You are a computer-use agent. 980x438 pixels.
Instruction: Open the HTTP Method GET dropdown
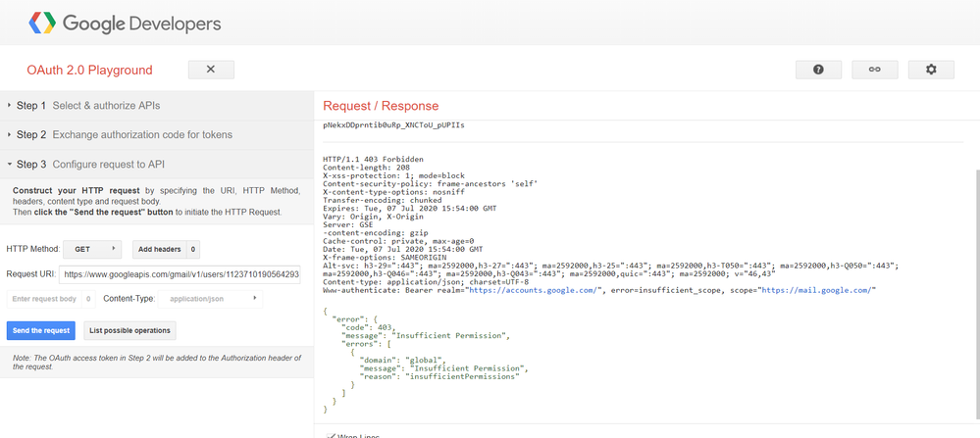(x=90, y=249)
